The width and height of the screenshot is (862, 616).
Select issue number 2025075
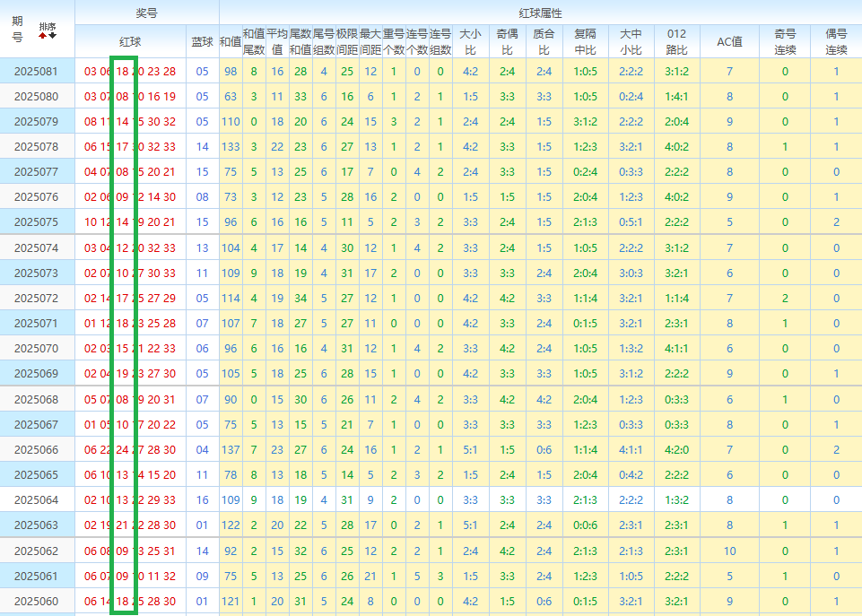click(36, 221)
